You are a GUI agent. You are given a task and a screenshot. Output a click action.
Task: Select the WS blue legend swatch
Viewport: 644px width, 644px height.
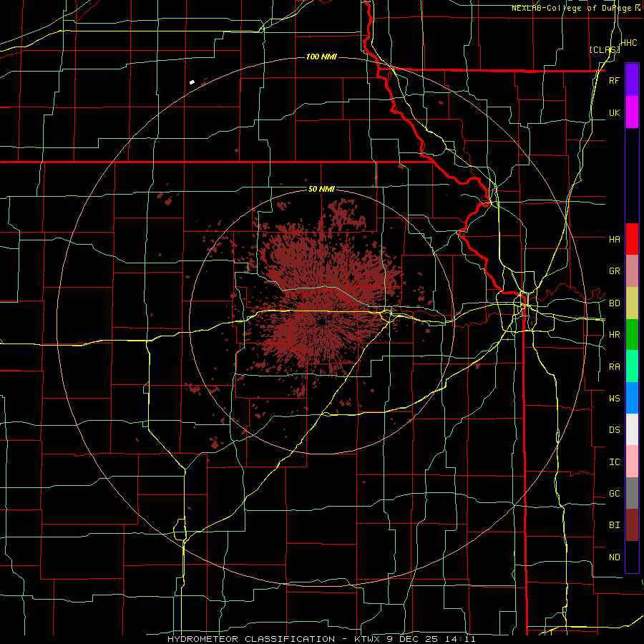click(632, 398)
